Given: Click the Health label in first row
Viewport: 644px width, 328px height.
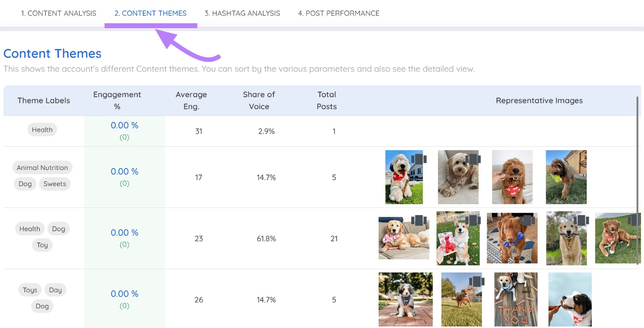Looking at the screenshot, I should [x=42, y=130].
